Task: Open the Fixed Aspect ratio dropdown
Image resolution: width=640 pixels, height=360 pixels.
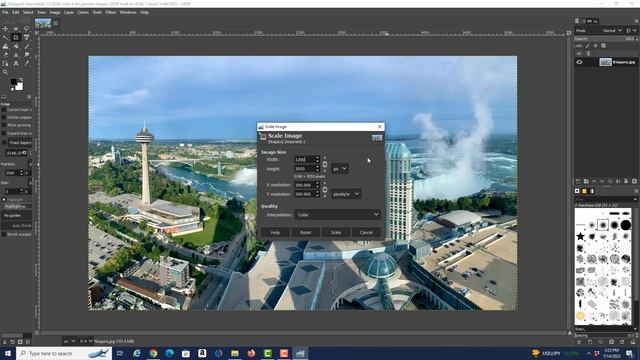Action: 20,142
